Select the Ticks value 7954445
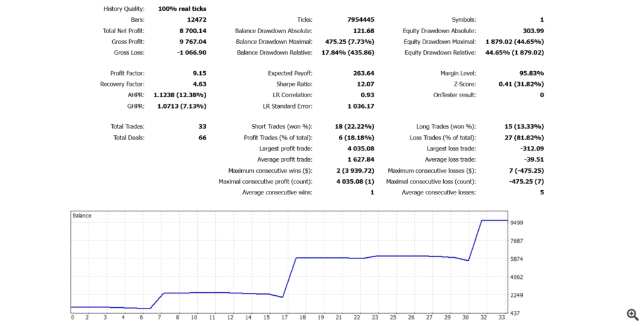644x326 pixels. (361, 20)
